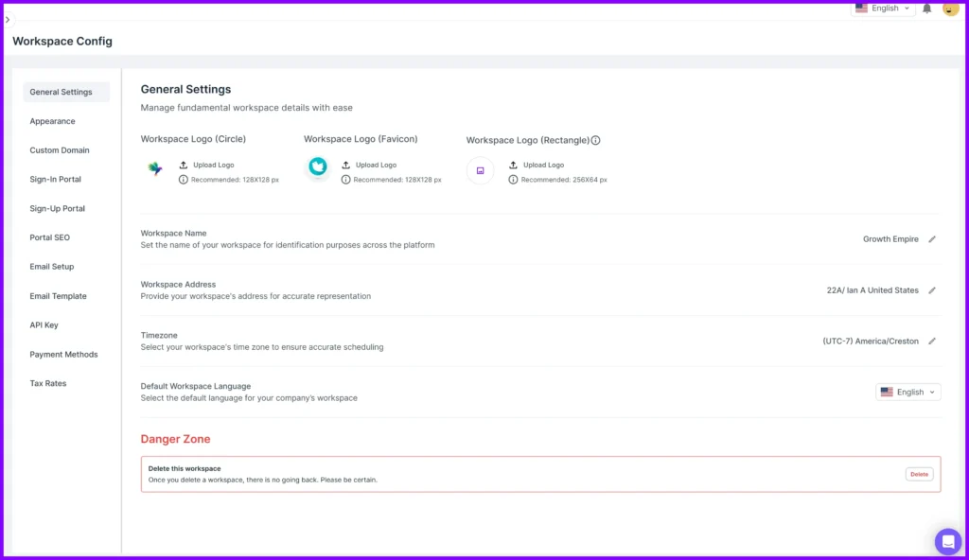The height and width of the screenshot is (560, 969).
Task: Switch to the Appearance section
Action: coord(52,121)
